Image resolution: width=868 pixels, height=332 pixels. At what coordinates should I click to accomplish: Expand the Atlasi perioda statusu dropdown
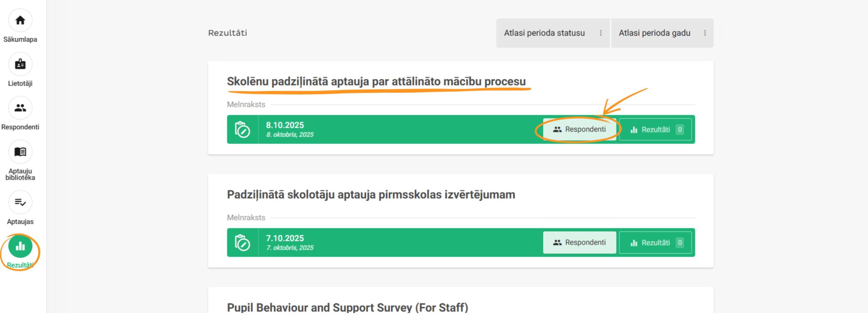coord(544,33)
